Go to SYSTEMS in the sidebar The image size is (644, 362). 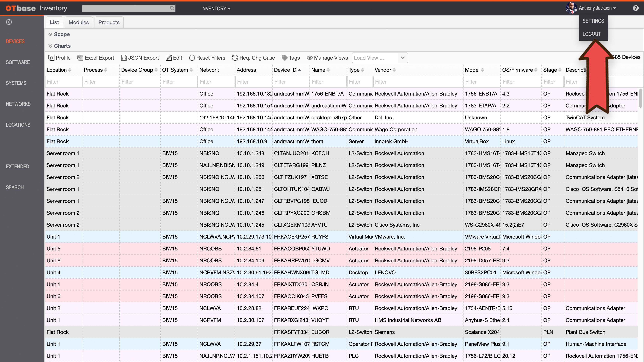click(16, 83)
